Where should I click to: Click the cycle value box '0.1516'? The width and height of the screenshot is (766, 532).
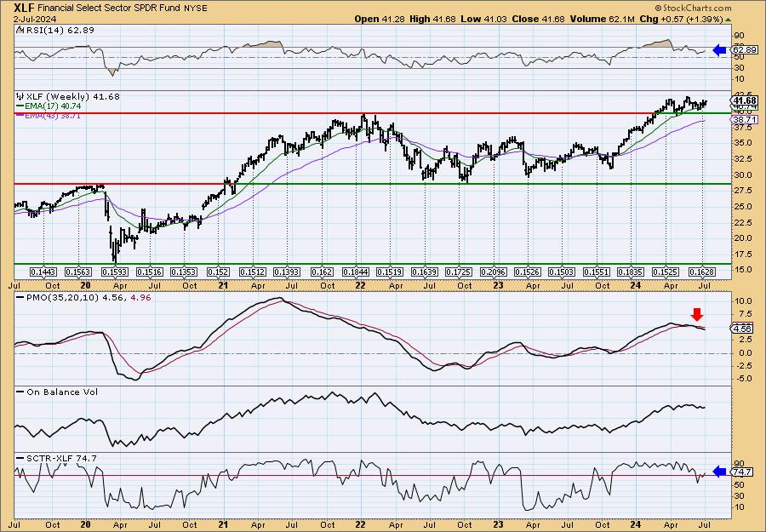point(150,272)
